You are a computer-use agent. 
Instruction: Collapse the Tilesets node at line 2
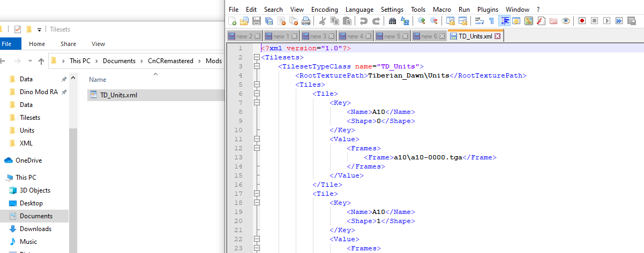256,57
